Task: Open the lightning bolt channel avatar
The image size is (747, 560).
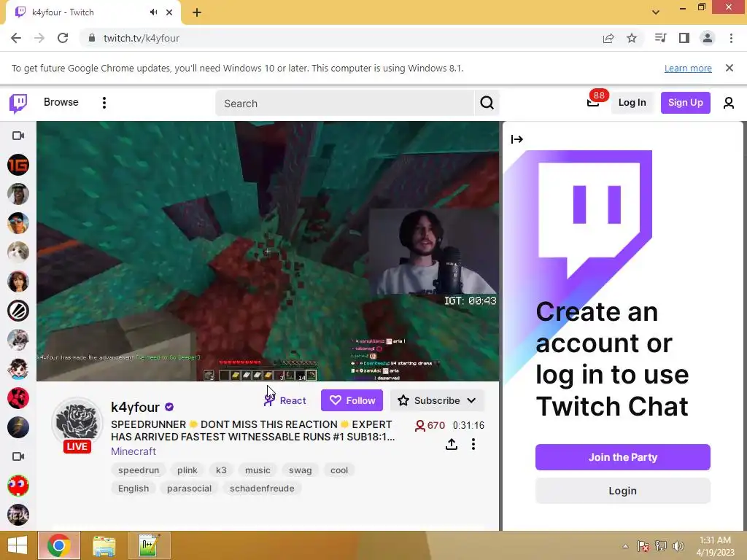Action: pyautogui.click(x=18, y=427)
